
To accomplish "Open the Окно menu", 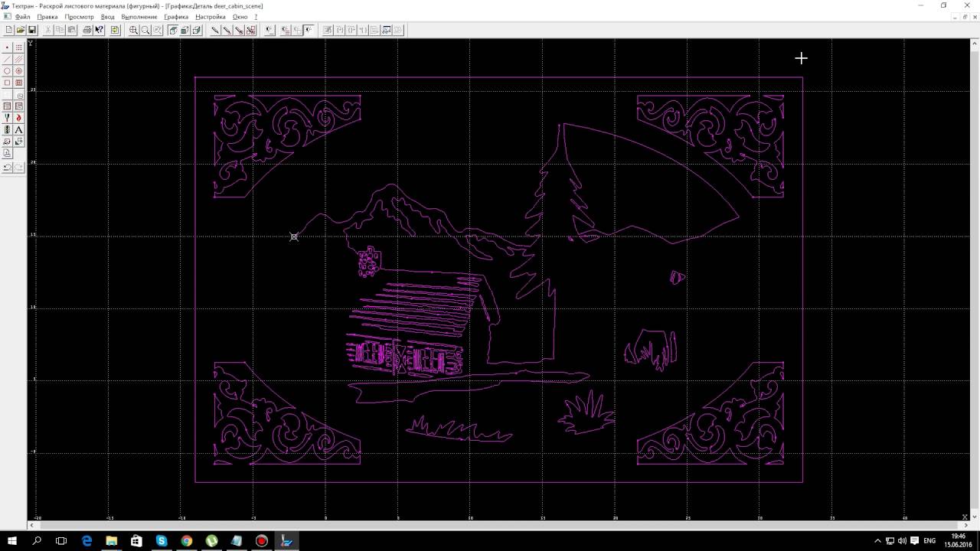I will (x=240, y=17).
